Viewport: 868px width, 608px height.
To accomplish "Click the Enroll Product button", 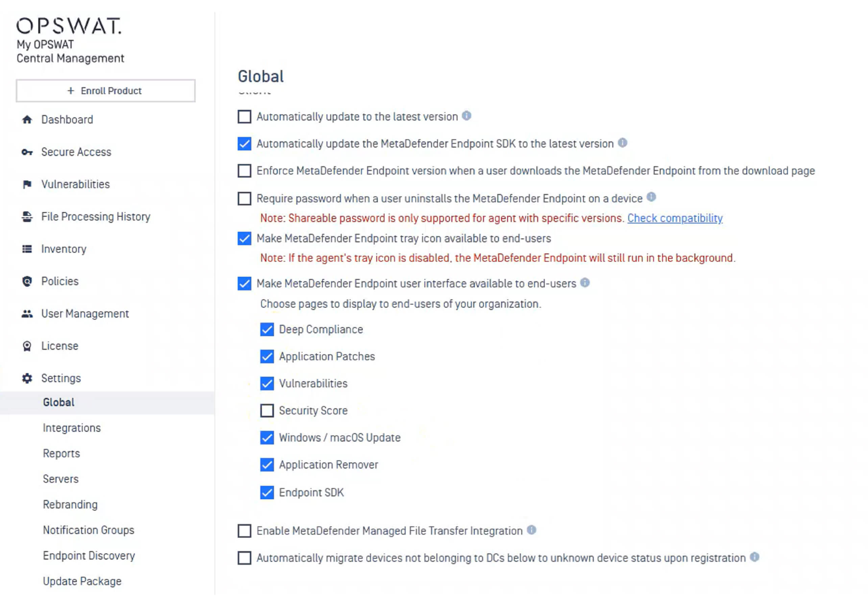I will point(105,91).
